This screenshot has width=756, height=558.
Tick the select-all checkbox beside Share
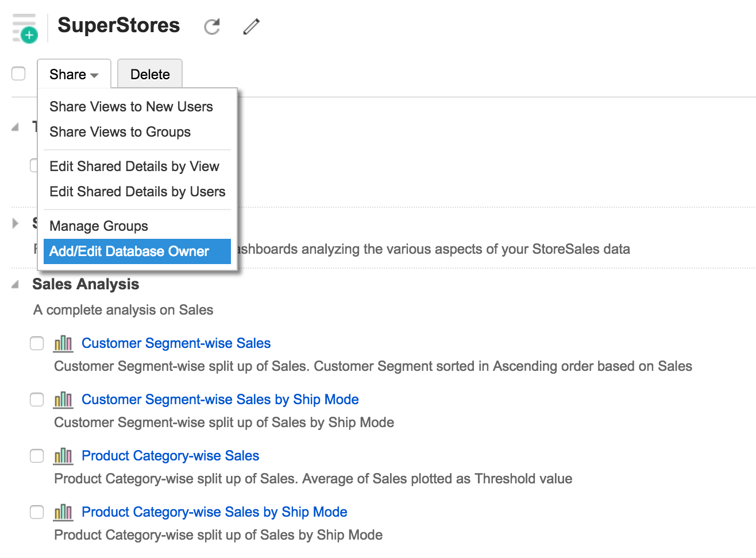[x=18, y=73]
